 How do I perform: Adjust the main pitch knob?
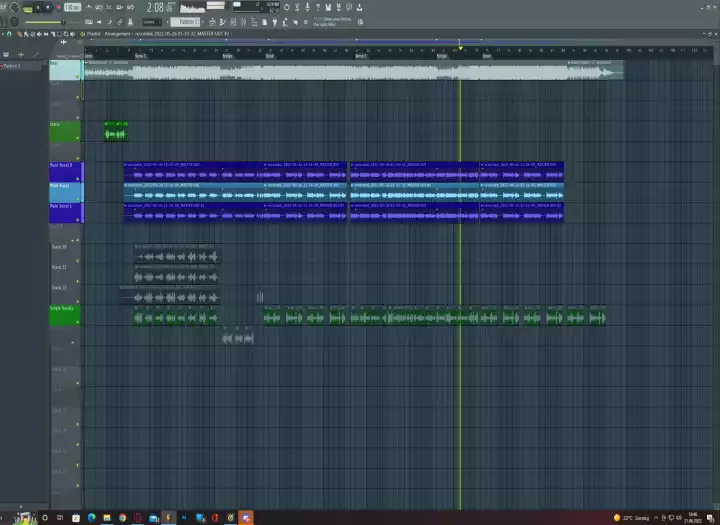(14, 22)
